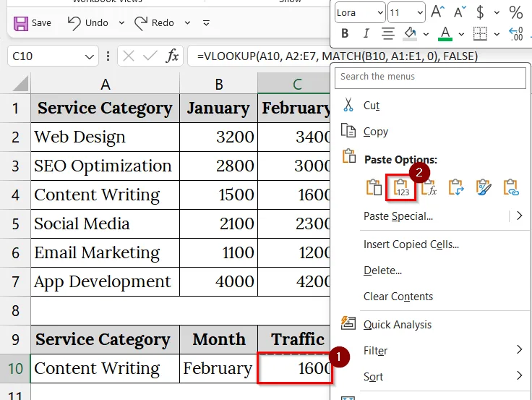The height and width of the screenshot is (400, 532).
Task: Click Decrease Font Size icon
Action: [460, 12]
